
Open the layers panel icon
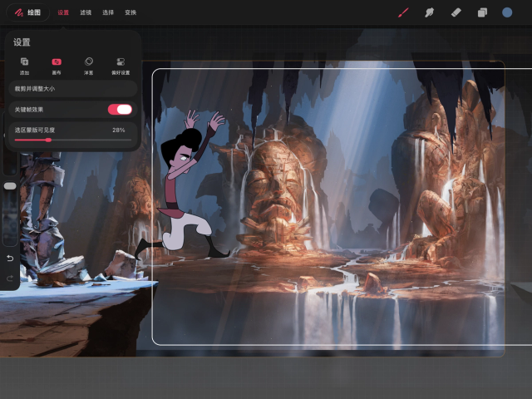pyautogui.click(x=482, y=13)
